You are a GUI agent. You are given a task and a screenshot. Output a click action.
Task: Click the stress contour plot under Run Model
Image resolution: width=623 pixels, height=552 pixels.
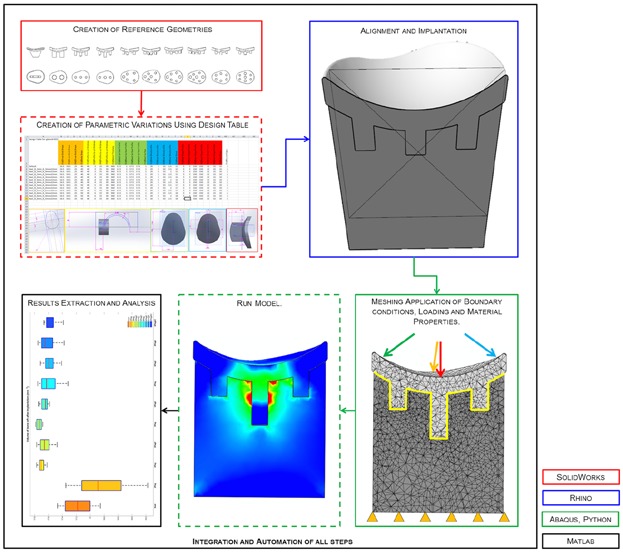(260, 419)
